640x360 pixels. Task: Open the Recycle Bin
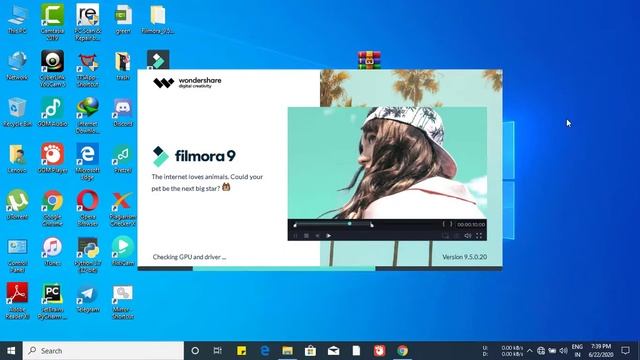pos(18,112)
